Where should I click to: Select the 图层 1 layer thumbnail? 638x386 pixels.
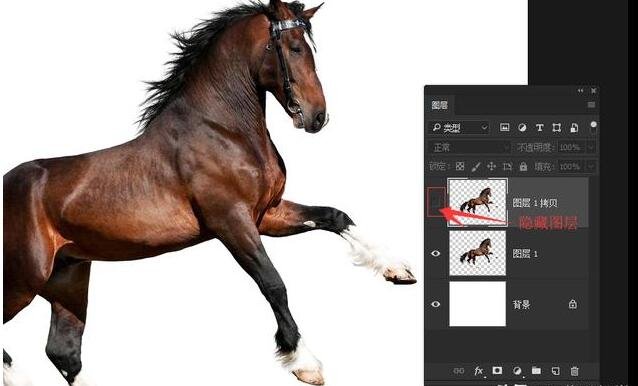coord(478,253)
